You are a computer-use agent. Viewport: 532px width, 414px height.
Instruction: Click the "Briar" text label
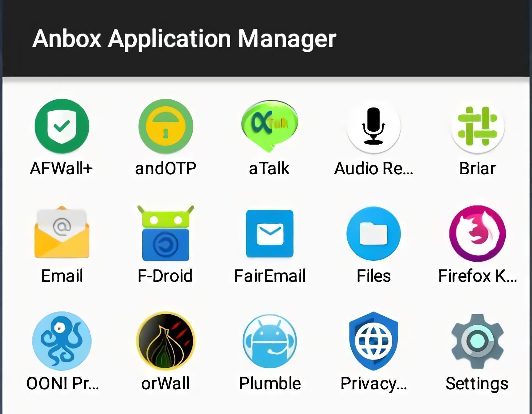point(477,168)
